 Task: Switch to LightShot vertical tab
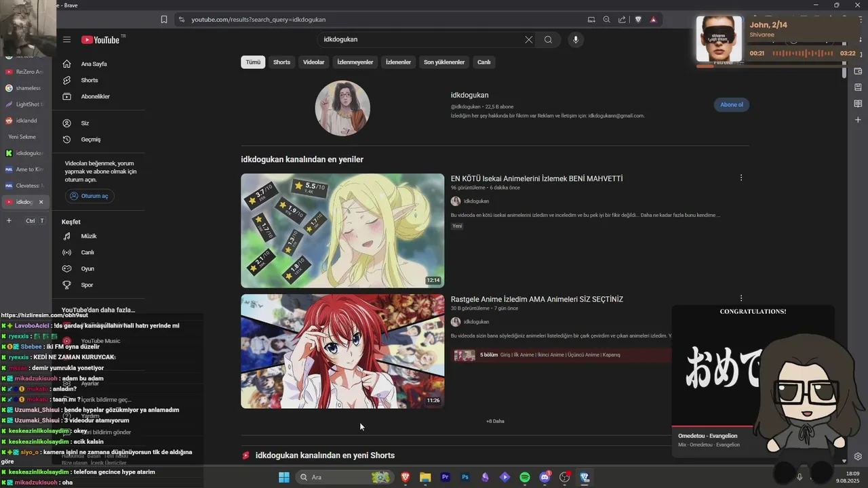point(24,104)
